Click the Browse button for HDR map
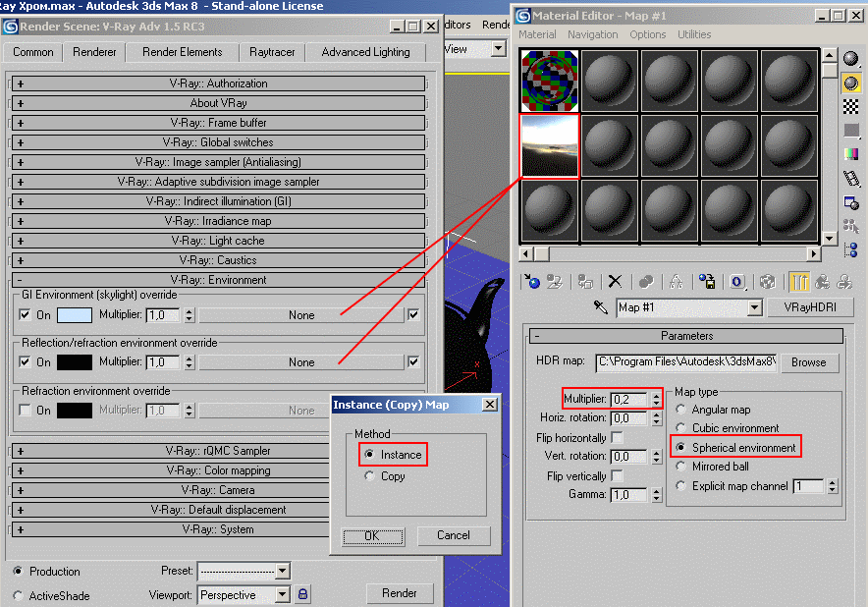Viewport: 868px width, 607px height. (809, 362)
